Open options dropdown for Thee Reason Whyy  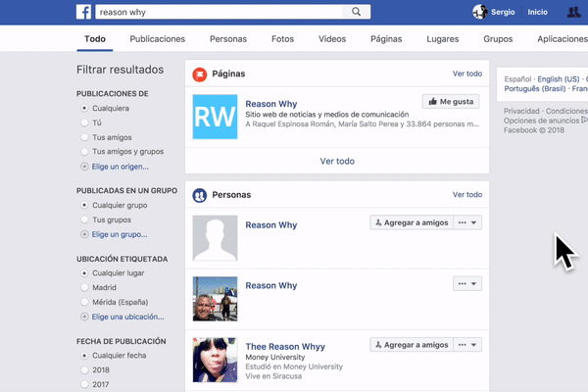click(467, 345)
